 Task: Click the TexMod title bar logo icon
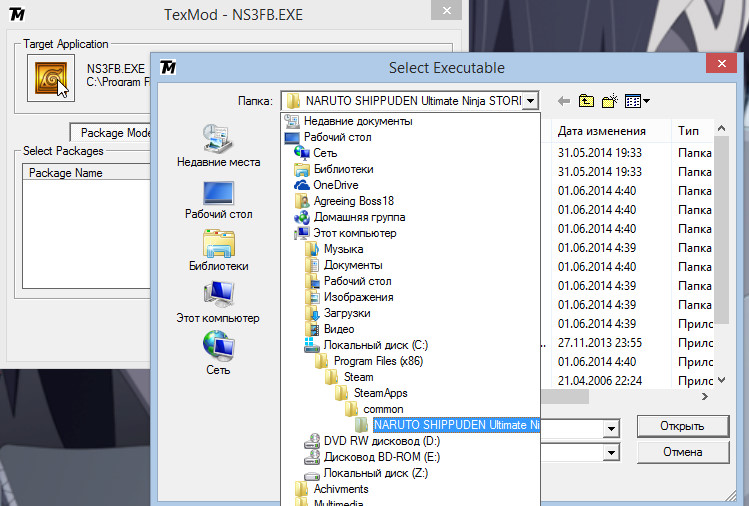point(17,14)
